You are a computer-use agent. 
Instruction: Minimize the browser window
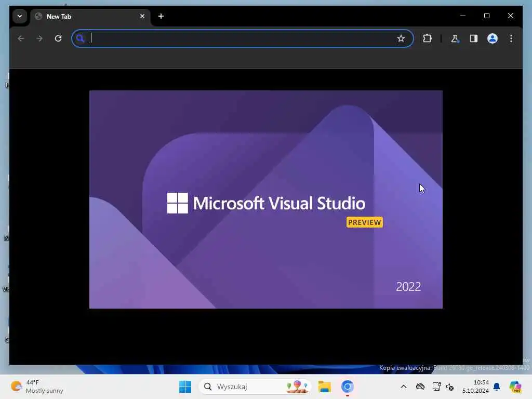pyautogui.click(x=463, y=16)
